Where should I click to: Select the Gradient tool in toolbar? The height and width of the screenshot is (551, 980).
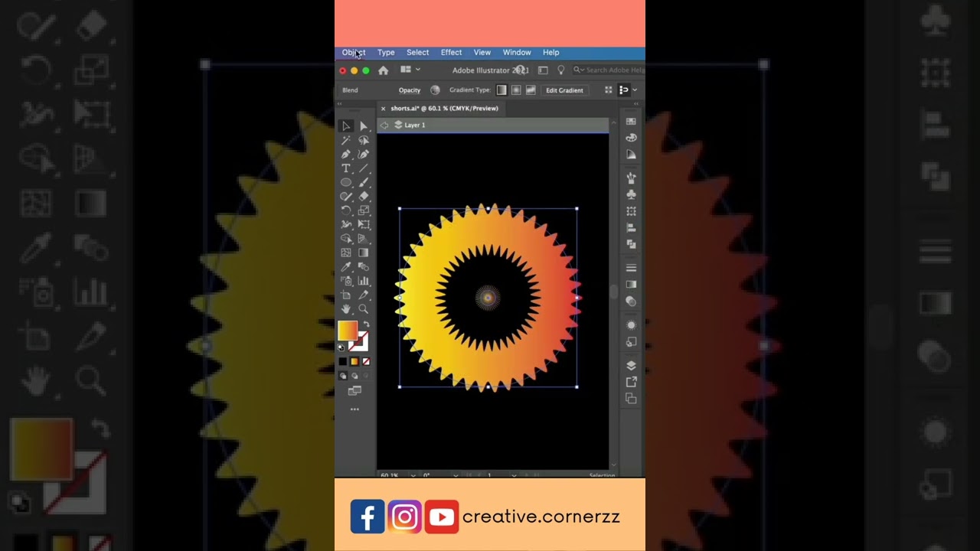pos(364,253)
